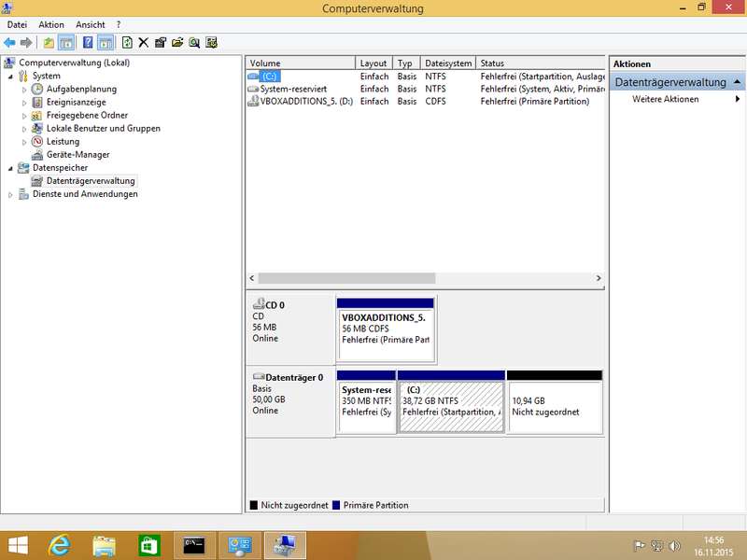Collapse the Datenträgerverwaltung actions section
Viewport: 747px width, 560px height.
pyautogui.click(x=737, y=82)
